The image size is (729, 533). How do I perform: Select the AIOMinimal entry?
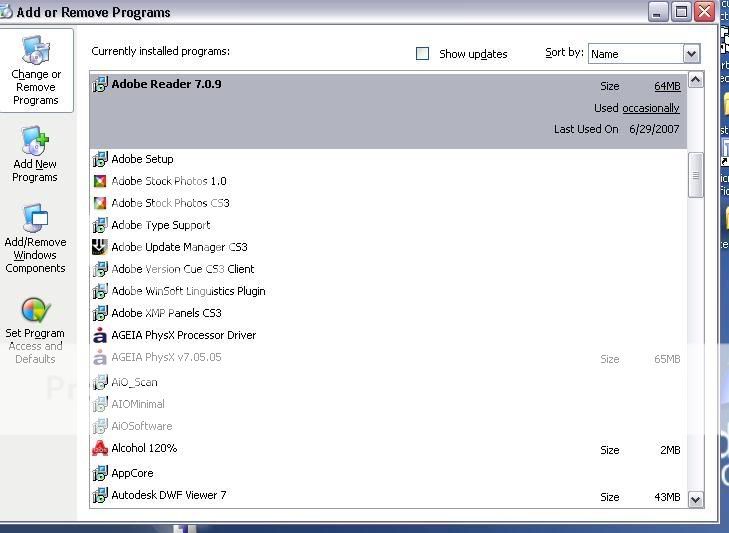388,404
